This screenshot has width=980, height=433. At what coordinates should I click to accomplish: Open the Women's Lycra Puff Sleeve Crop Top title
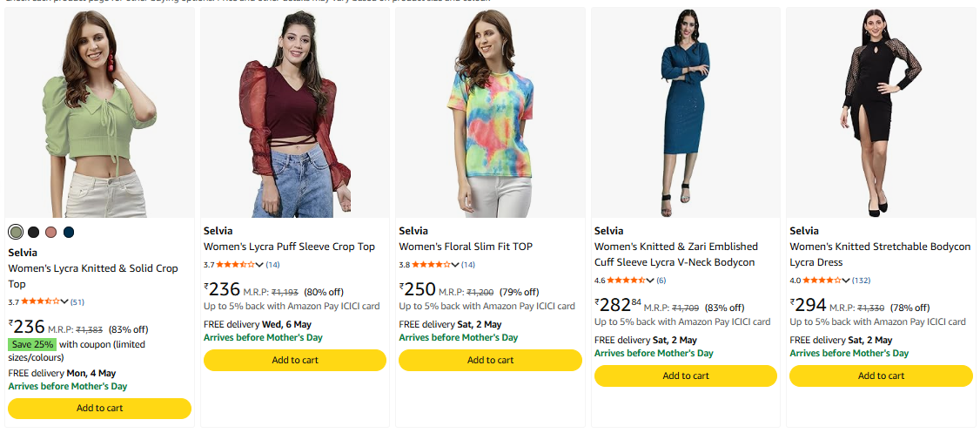coord(289,247)
